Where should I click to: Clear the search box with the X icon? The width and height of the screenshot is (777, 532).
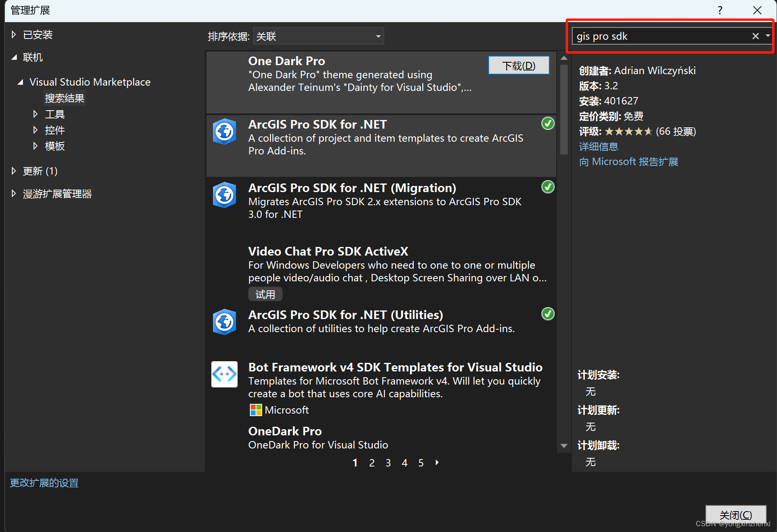click(755, 36)
